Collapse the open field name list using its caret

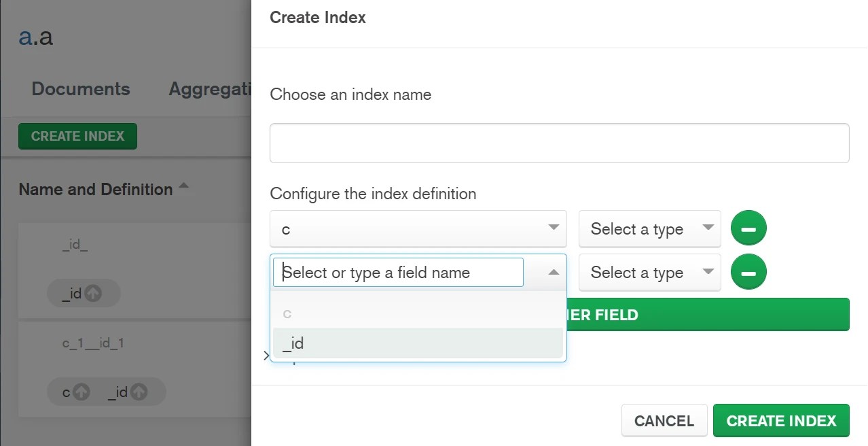(x=554, y=273)
